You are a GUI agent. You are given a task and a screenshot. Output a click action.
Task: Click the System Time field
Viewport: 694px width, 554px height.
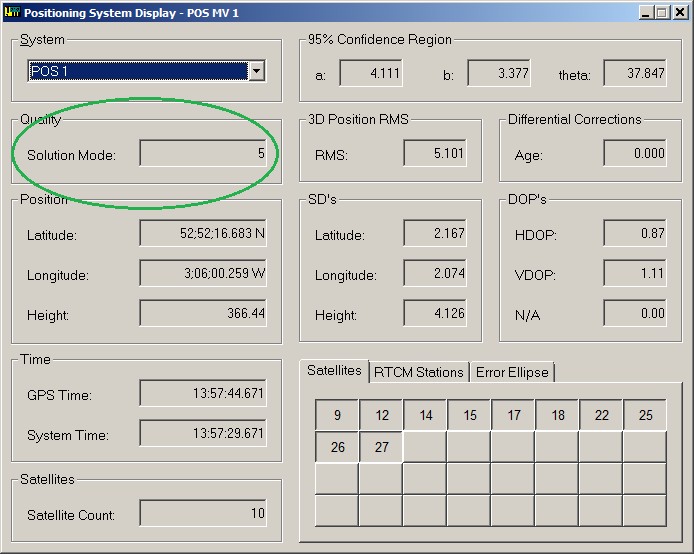pos(203,433)
